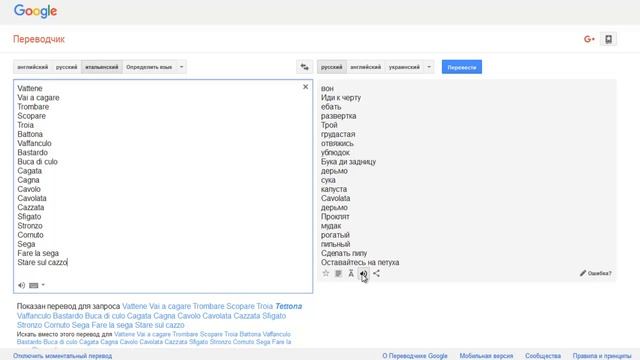Click the translated word "капуста"
This screenshot has height=360, width=640.
coord(334,189)
